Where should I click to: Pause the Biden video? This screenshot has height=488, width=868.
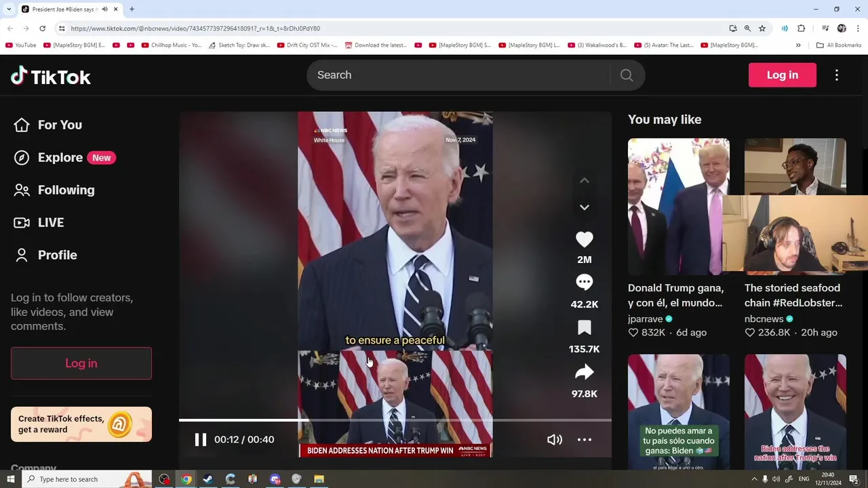[201, 440]
